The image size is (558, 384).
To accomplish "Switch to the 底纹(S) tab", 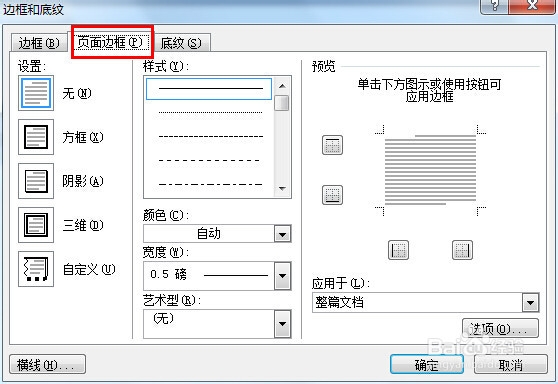I will click(x=181, y=43).
